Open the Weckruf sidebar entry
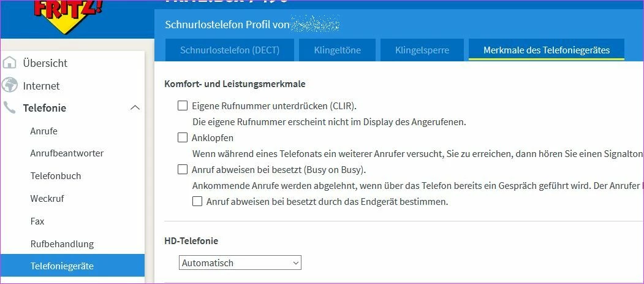 pos(47,199)
